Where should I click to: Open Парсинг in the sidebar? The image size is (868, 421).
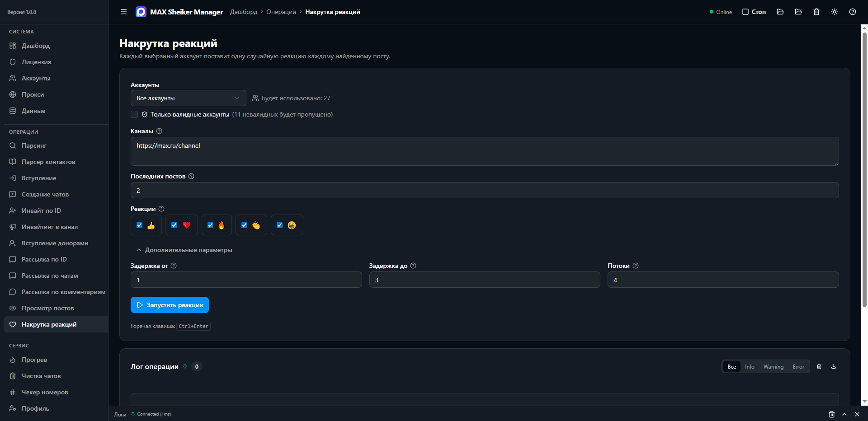pos(56,145)
